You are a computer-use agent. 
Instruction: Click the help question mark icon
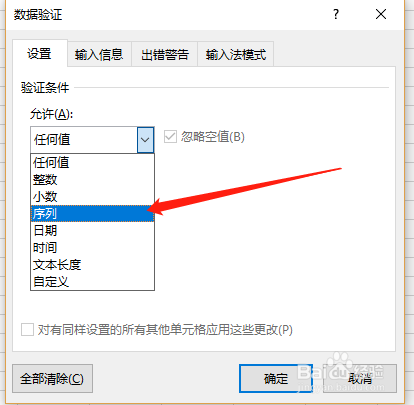336,14
